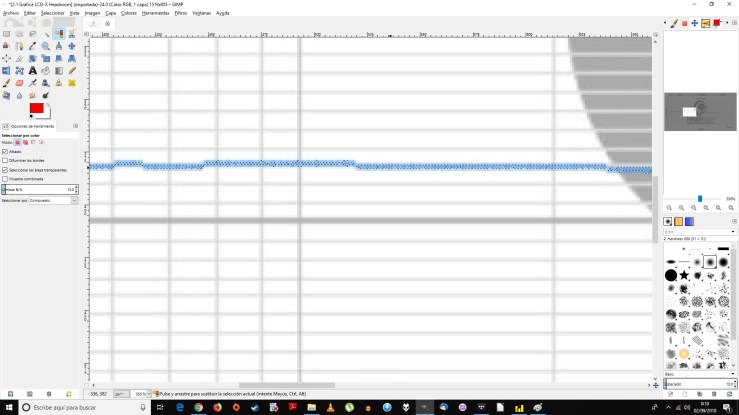The width and height of the screenshot is (739, 415).
Task: Select the Text tool
Action: tap(33, 71)
